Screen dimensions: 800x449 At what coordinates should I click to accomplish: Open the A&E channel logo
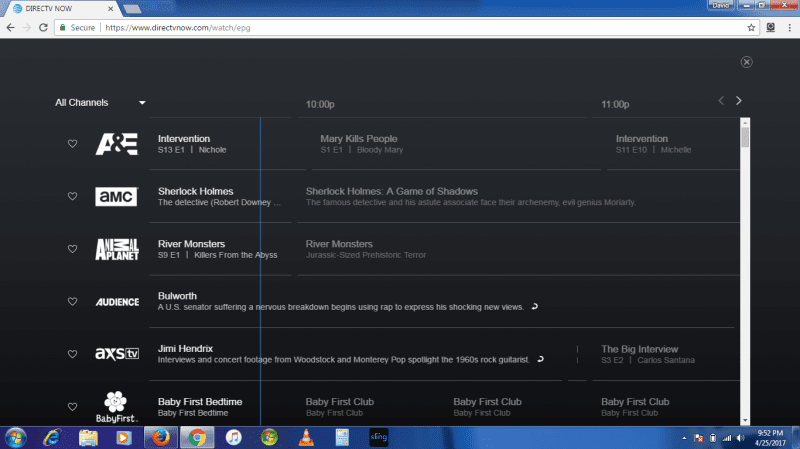[x=117, y=144]
